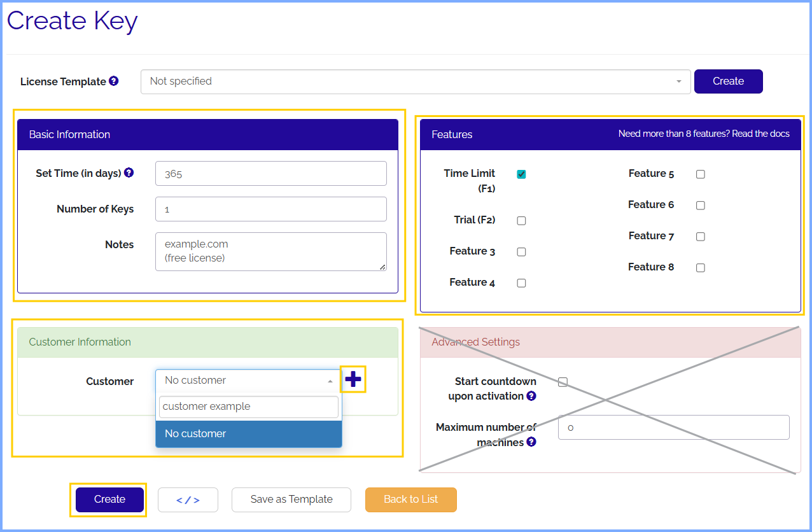Click the help icon next to Set Time
This screenshot has height=532, width=812.
pyautogui.click(x=129, y=172)
